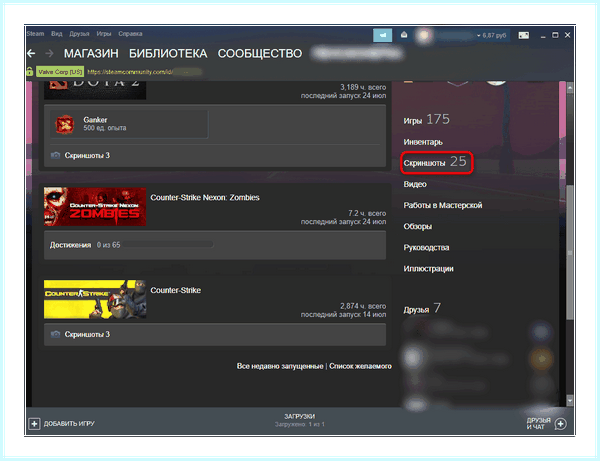Go back with the left arrow

[31, 53]
